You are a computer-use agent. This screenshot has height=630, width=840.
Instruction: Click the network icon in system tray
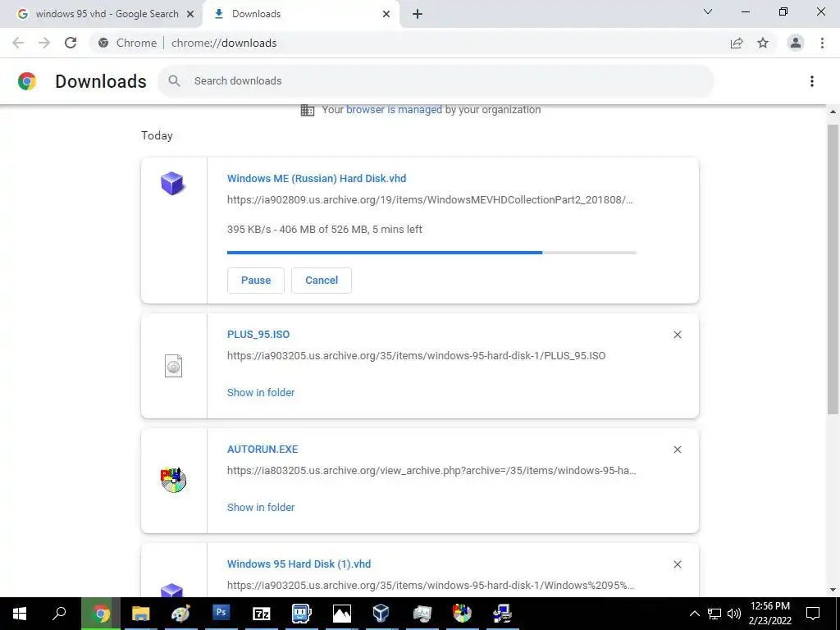click(714, 614)
